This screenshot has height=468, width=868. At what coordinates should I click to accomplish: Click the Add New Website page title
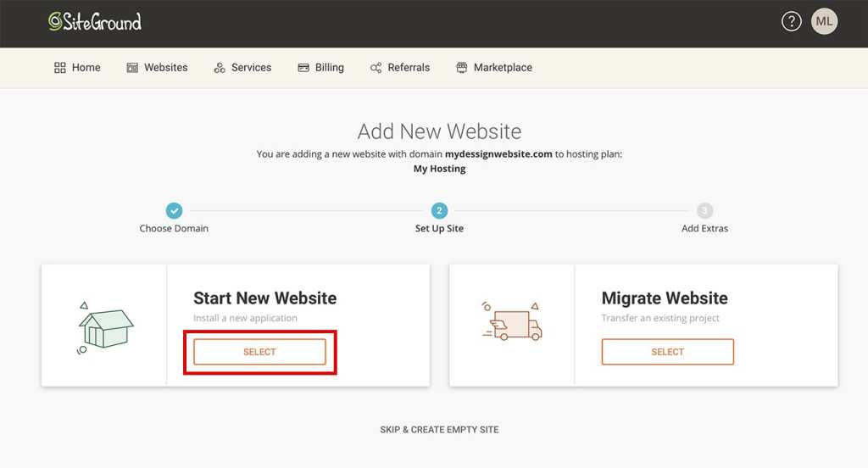[440, 131]
